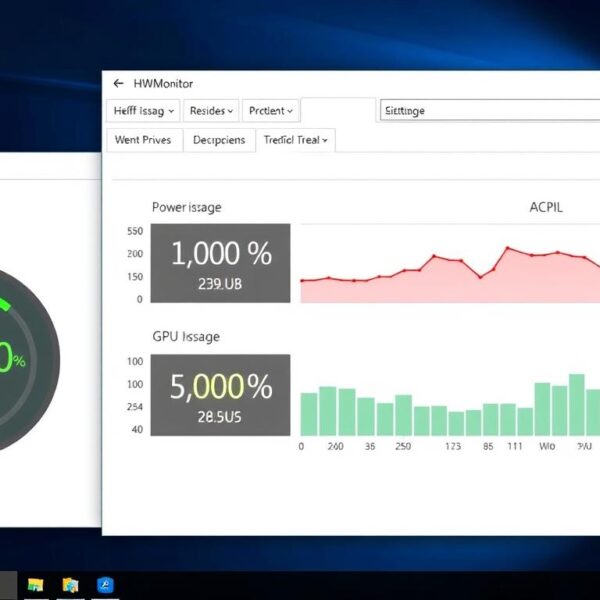
Task: Click the GPU Issage heading
Action: (186, 337)
